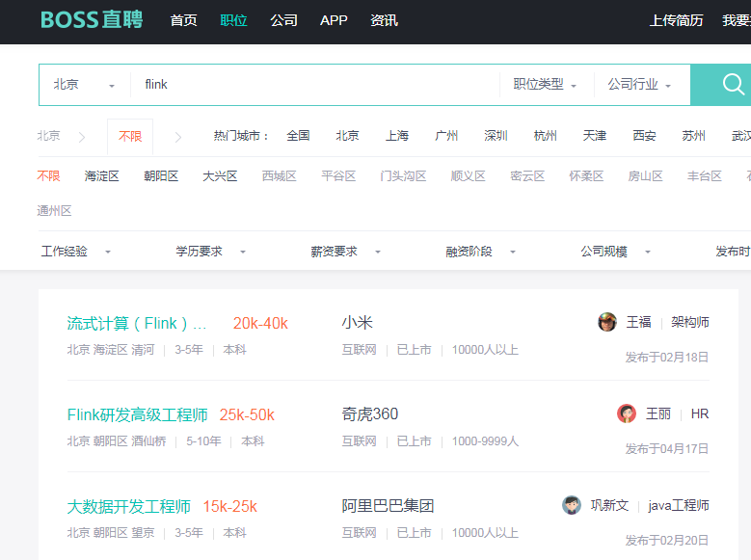Open 王丽 recruiter avatar
Image resolution: width=751 pixels, height=560 pixels.
pyautogui.click(x=627, y=413)
